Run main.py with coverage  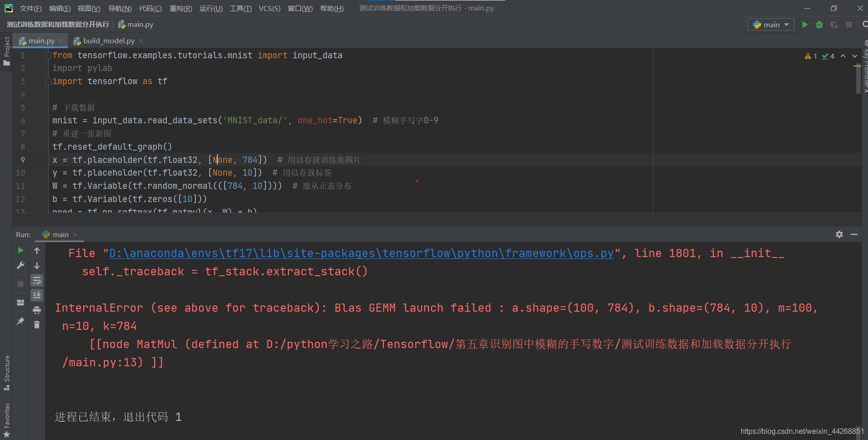[834, 25]
